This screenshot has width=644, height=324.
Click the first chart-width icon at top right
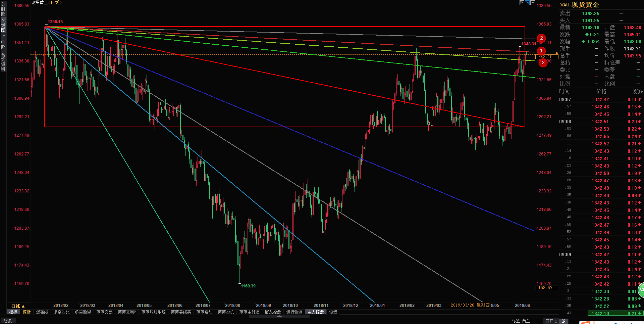coord(522,3)
